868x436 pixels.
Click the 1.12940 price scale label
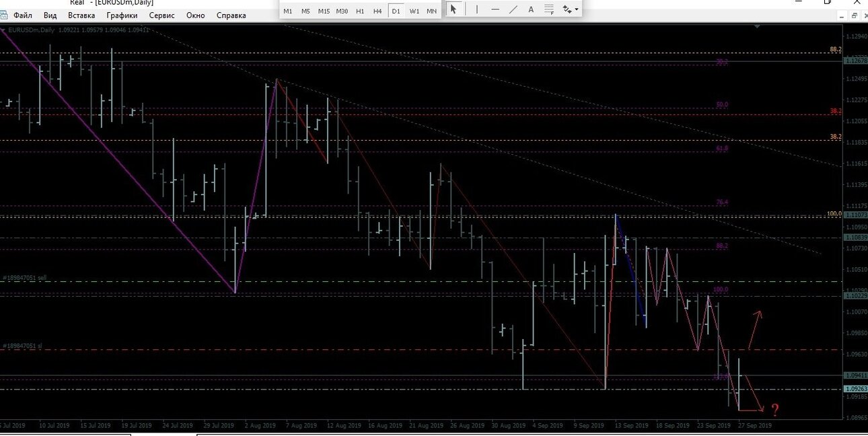click(x=856, y=36)
